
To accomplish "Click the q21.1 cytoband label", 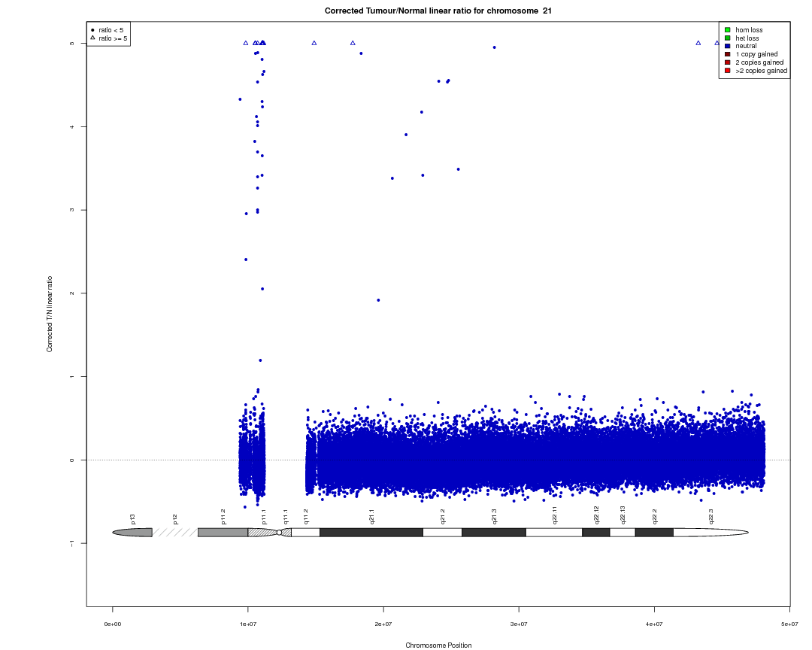I will tap(371, 517).
